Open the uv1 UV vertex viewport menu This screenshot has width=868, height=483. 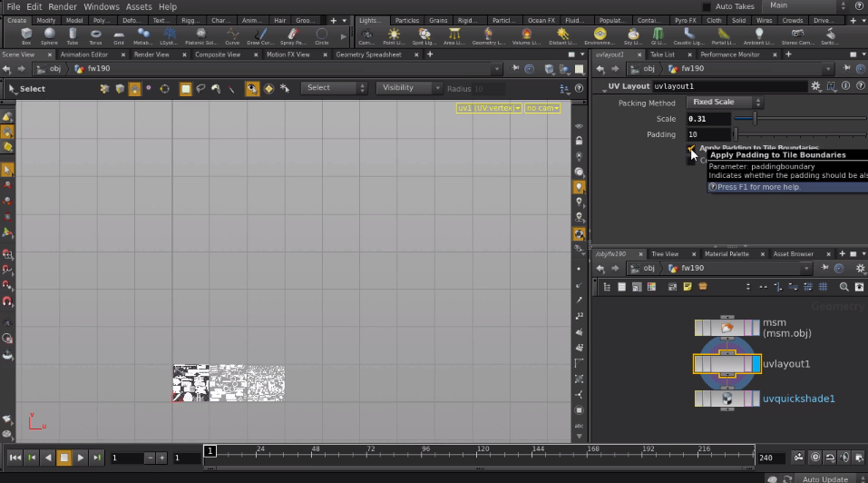coord(489,108)
